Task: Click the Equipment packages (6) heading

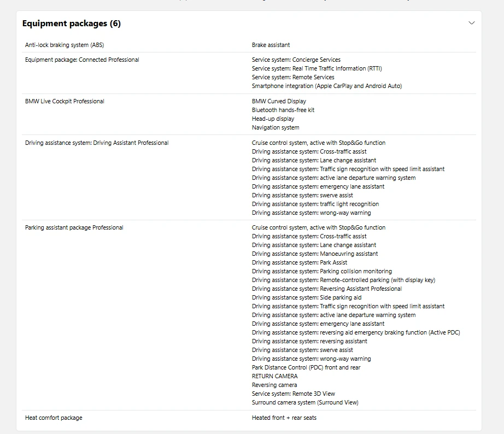Action: [x=72, y=24]
